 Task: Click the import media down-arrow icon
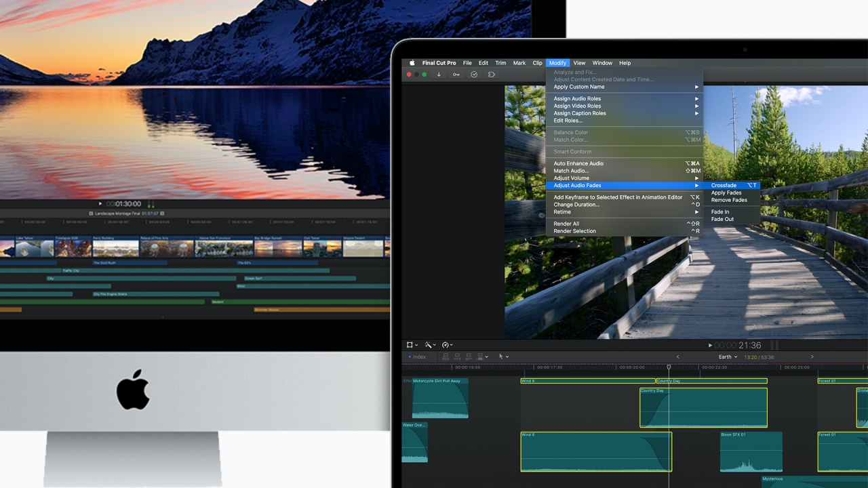[439, 75]
